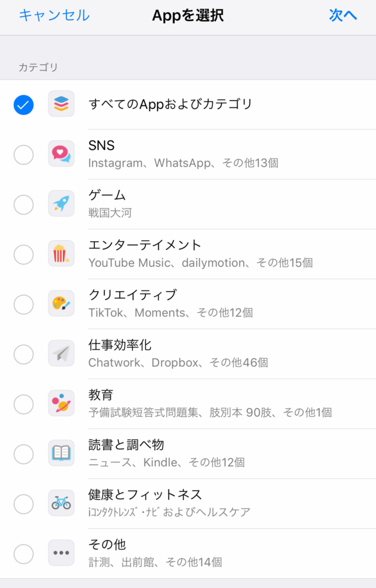Expand the 読書と調べ物 category row label
The height and width of the screenshot is (588, 376).
[126, 445]
